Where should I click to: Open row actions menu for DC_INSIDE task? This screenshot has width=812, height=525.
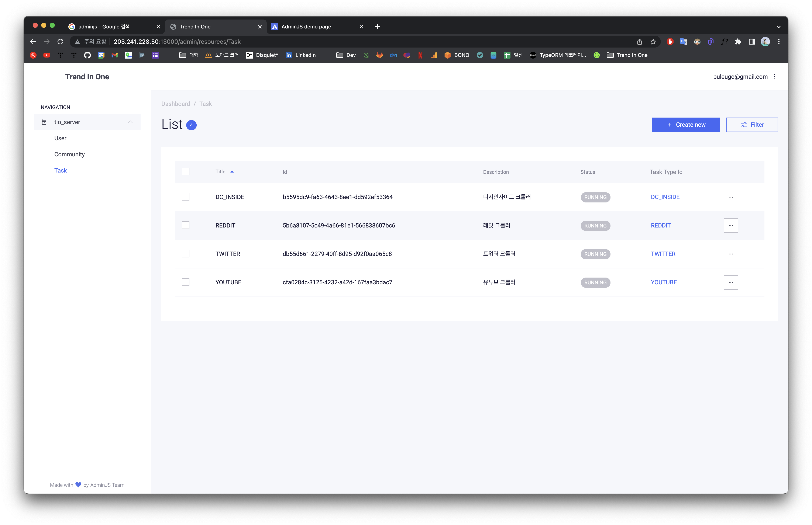(730, 197)
